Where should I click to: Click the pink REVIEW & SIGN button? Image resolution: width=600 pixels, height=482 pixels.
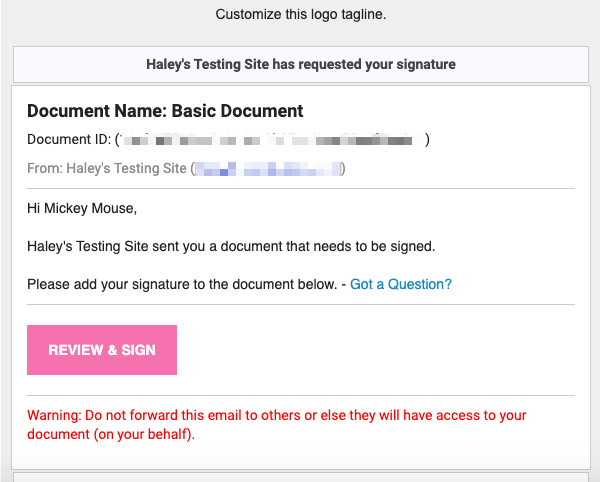pyautogui.click(x=102, y=350)
